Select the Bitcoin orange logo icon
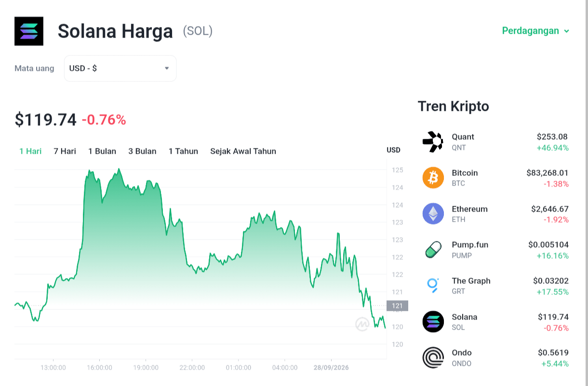This screenshot has height=386, width=588. (433, 178)
